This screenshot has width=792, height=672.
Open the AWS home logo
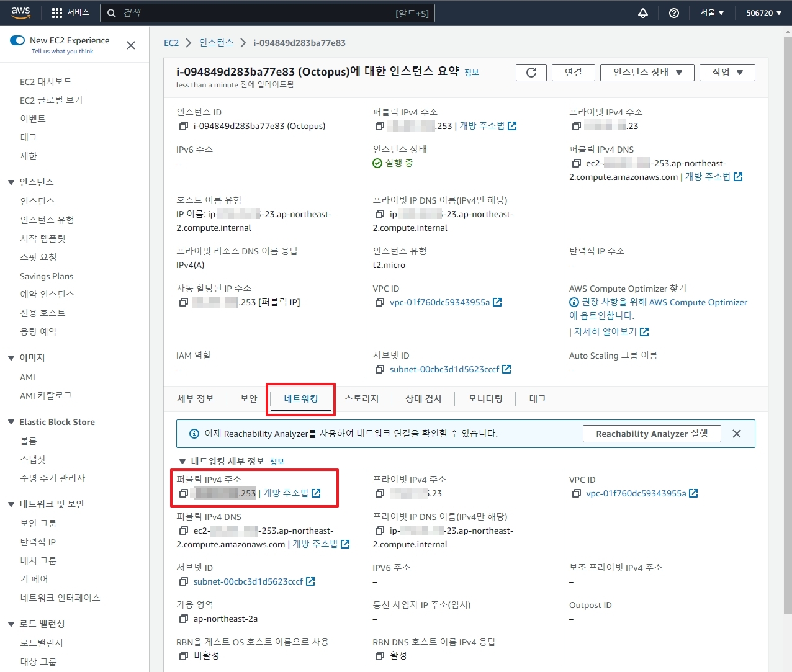click(x=20, y=12)
